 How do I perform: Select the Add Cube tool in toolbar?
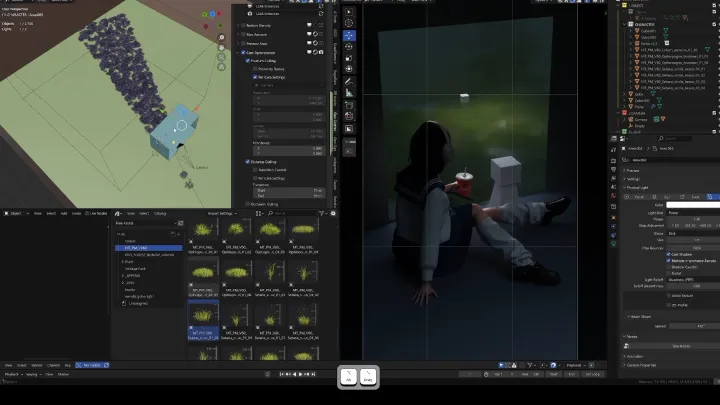(349, 106)
